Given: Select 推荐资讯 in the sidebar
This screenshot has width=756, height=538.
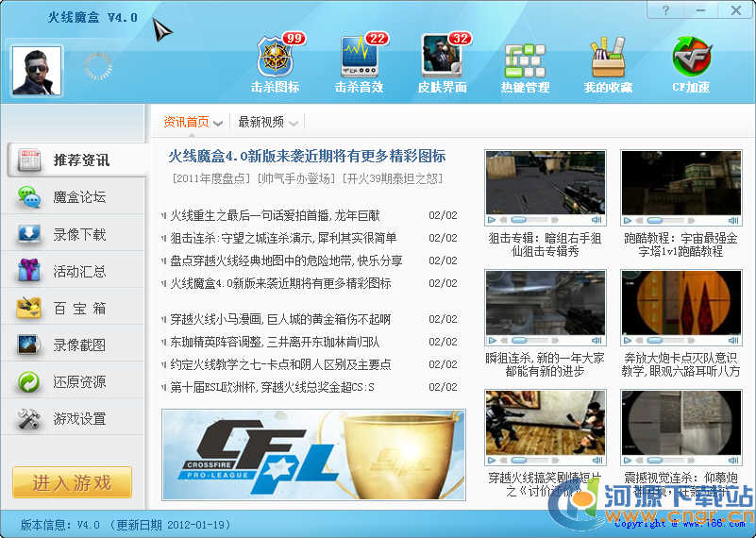Looking at the screenshot, I should tap(76, 160).
